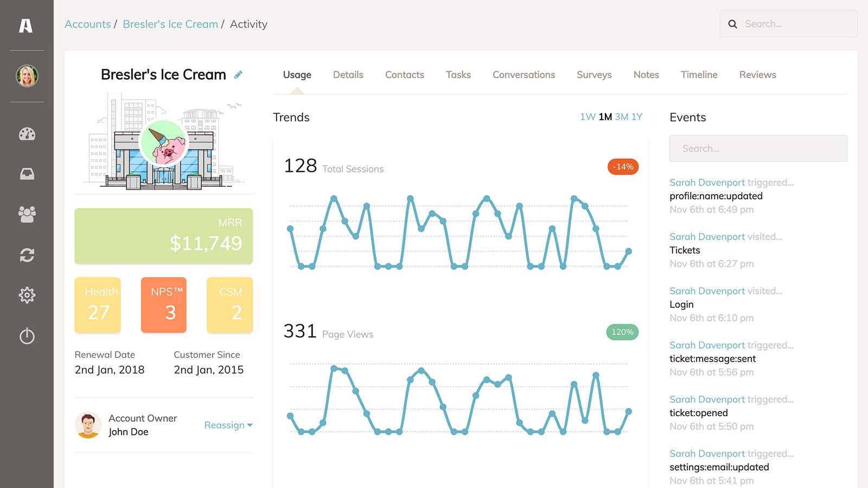
Task: Open settings via the gear icon
Action: 27,295
